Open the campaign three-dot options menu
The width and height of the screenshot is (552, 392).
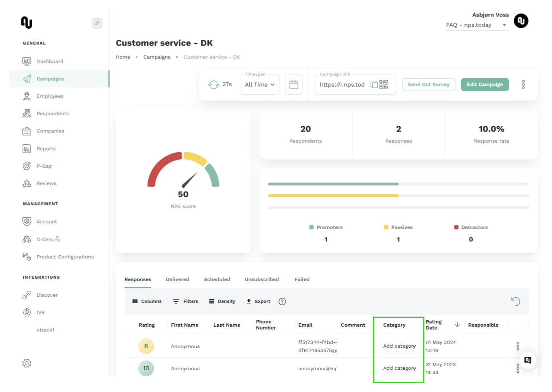(523, 84)
